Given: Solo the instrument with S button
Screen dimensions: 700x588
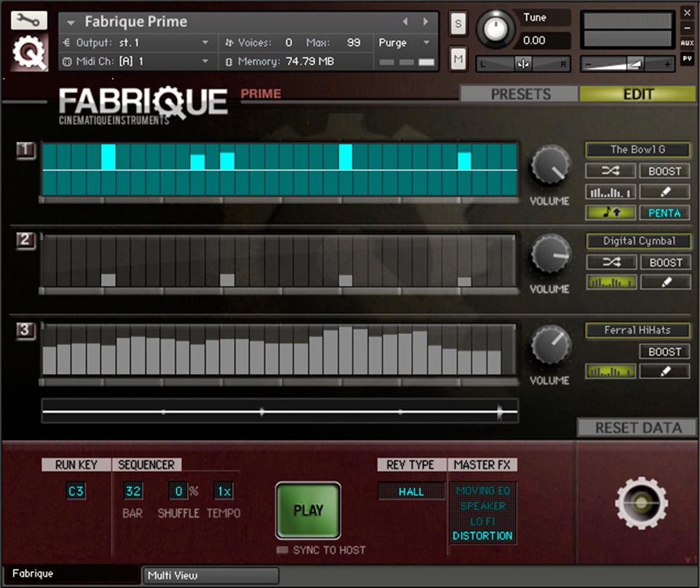Looking at the screenshot, I should click(458, 24).
